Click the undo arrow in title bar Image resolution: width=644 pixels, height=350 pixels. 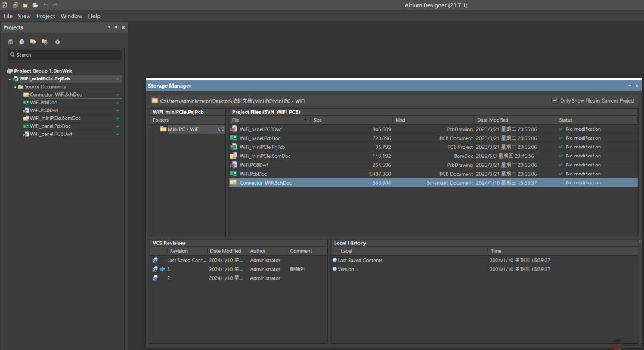coord(46,5)
